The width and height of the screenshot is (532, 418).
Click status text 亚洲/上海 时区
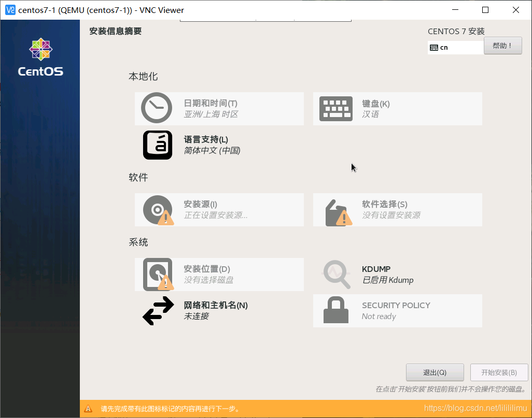(x=211, y=114)
